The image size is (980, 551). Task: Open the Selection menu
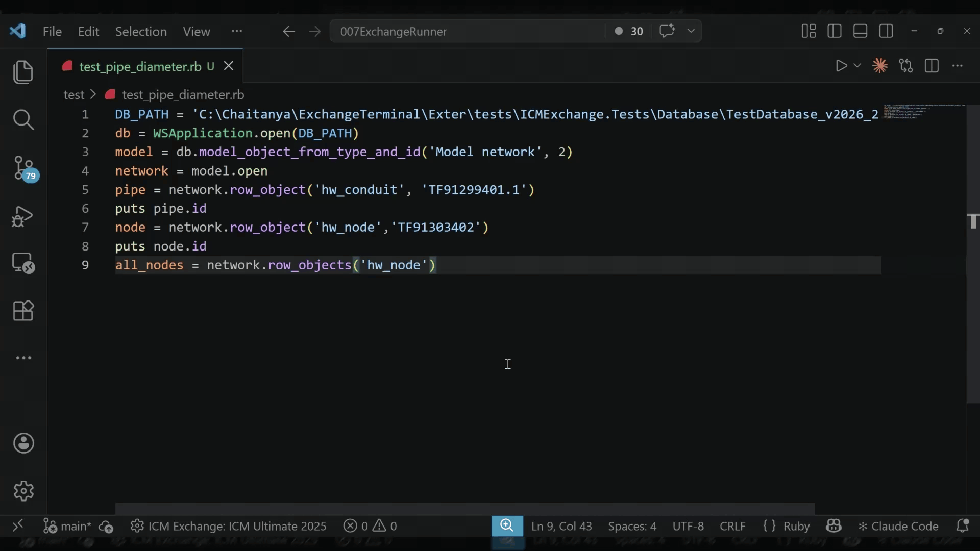tap(141, 32)
